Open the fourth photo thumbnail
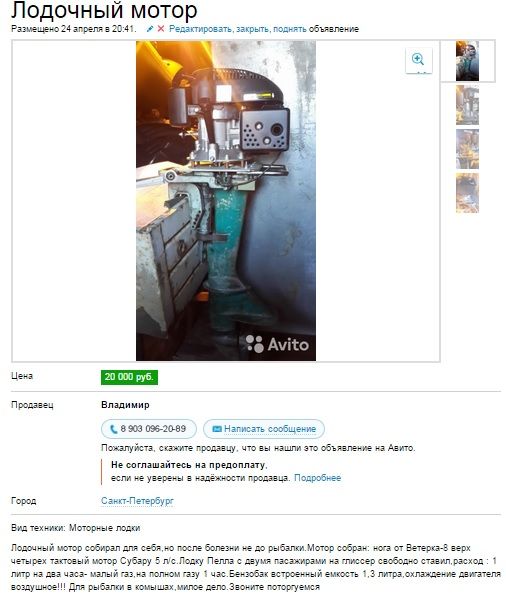506x607 pixels. coord(467,193)
